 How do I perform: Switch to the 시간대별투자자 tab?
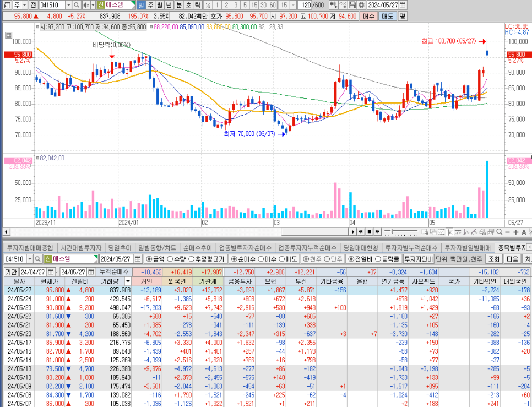point(81,248)
